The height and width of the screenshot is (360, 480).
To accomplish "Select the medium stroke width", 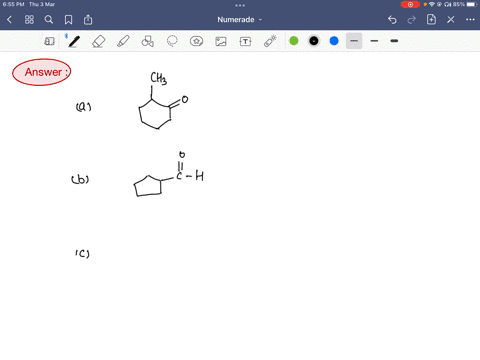I will [x=374, y=41].
